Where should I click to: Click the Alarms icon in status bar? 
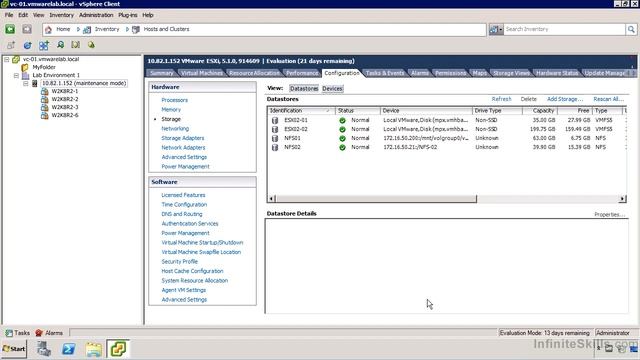pos(39,333)
